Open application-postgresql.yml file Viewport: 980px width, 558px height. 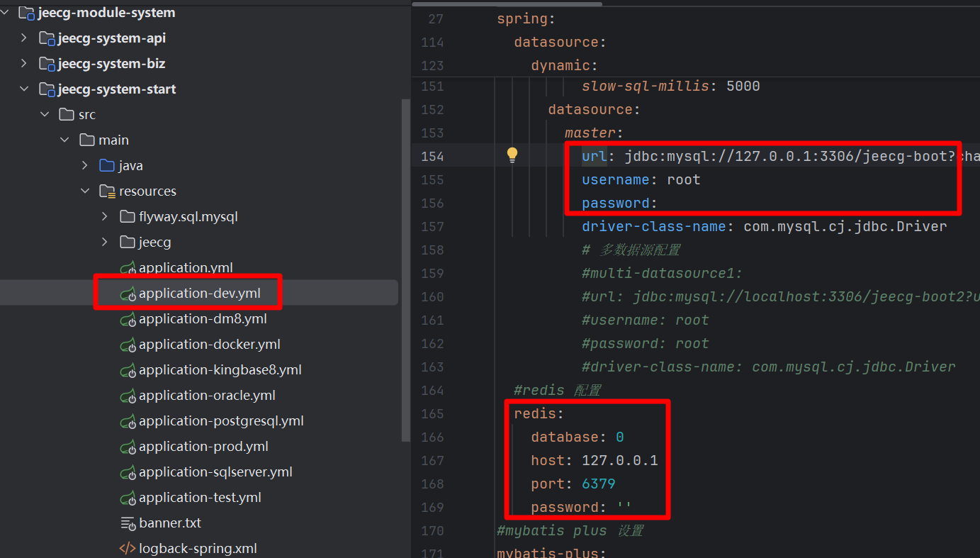coord(221,421)
